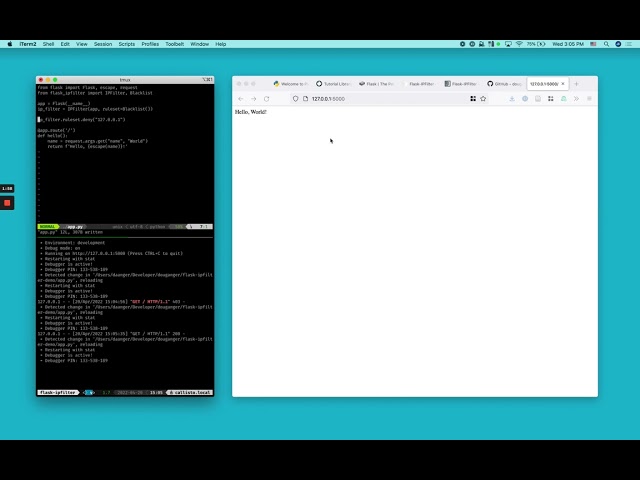Screen dimensions: 640x480
Task: Open Spotlight search in menu bar
Action: click(607, 44)
